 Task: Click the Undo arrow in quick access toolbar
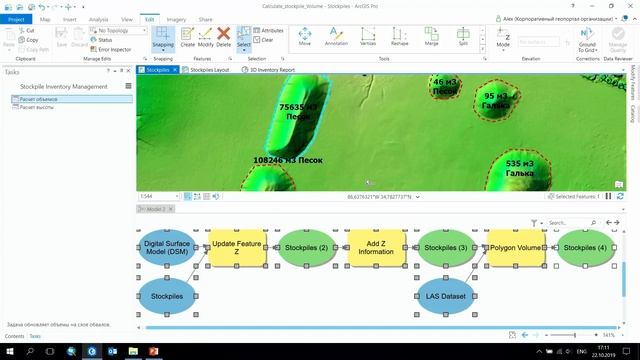point(41,7)
